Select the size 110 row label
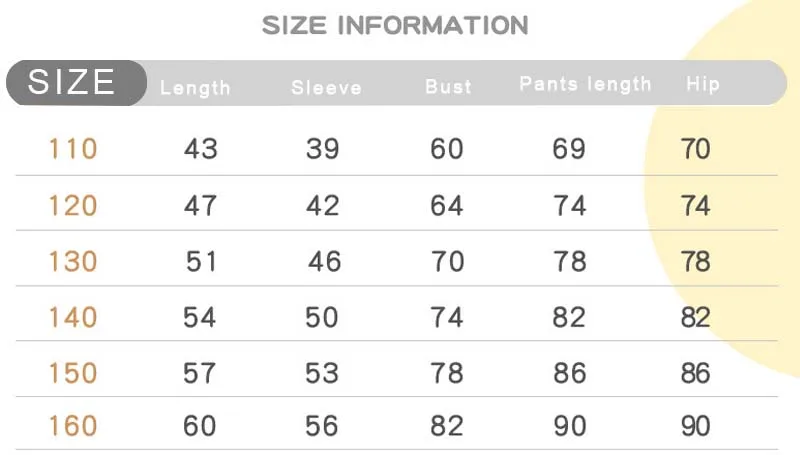800x455 pixels. [x=73, y=149]
